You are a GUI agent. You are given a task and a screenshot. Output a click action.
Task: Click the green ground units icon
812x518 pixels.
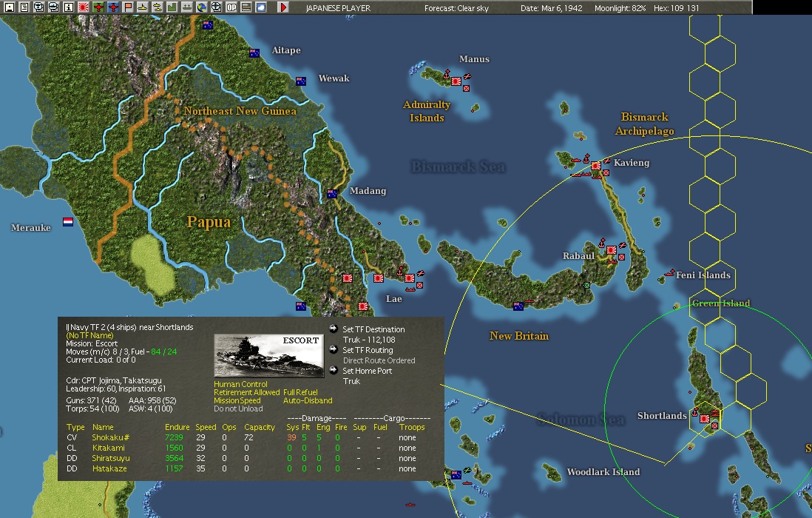(187, 7)
